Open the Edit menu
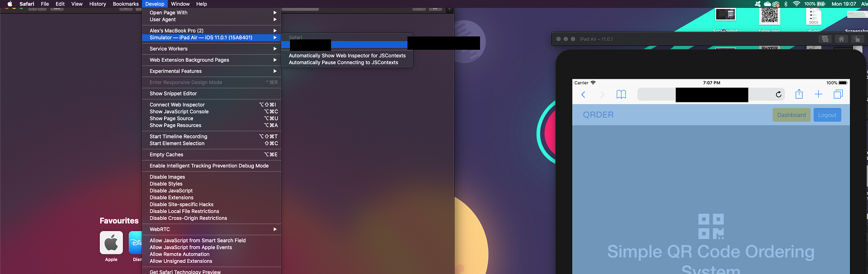This screenshot has width=868, height=274. point(60,4)
